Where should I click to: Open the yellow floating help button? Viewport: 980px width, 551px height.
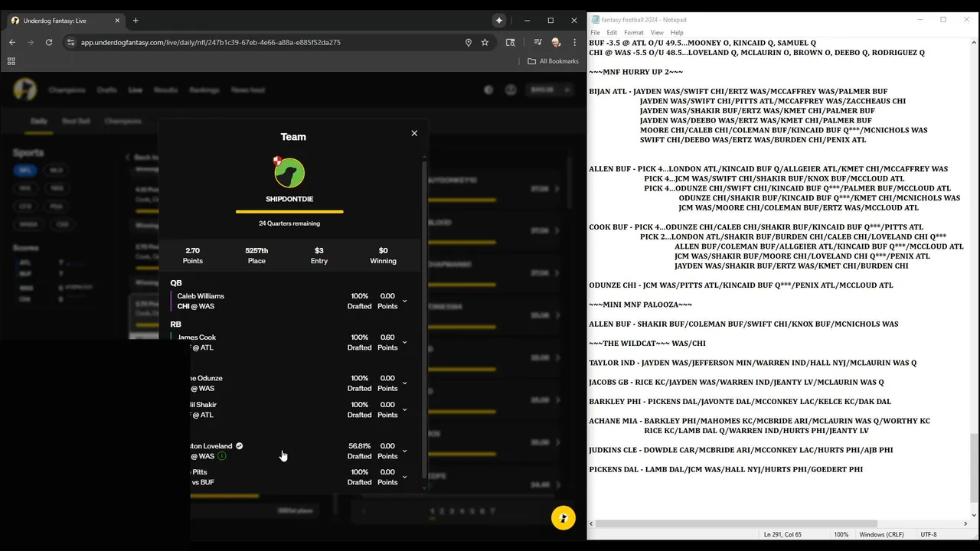(563, 518)
